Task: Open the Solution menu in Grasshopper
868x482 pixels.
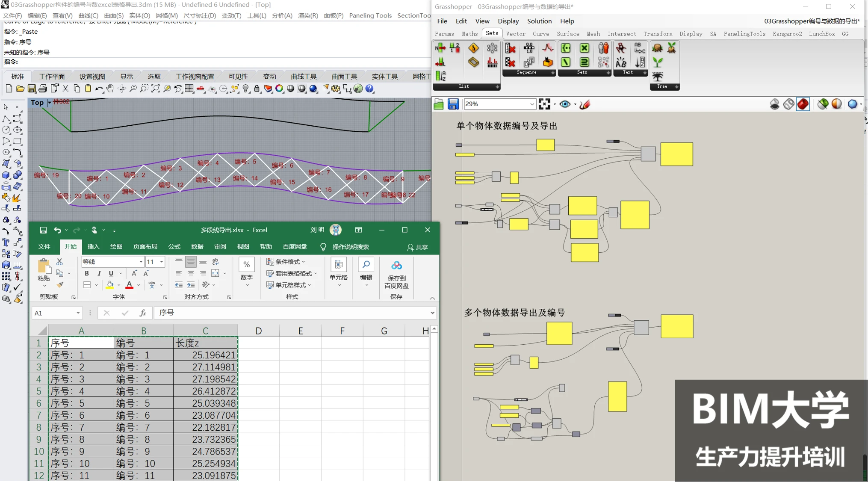Action: [539, 21]
